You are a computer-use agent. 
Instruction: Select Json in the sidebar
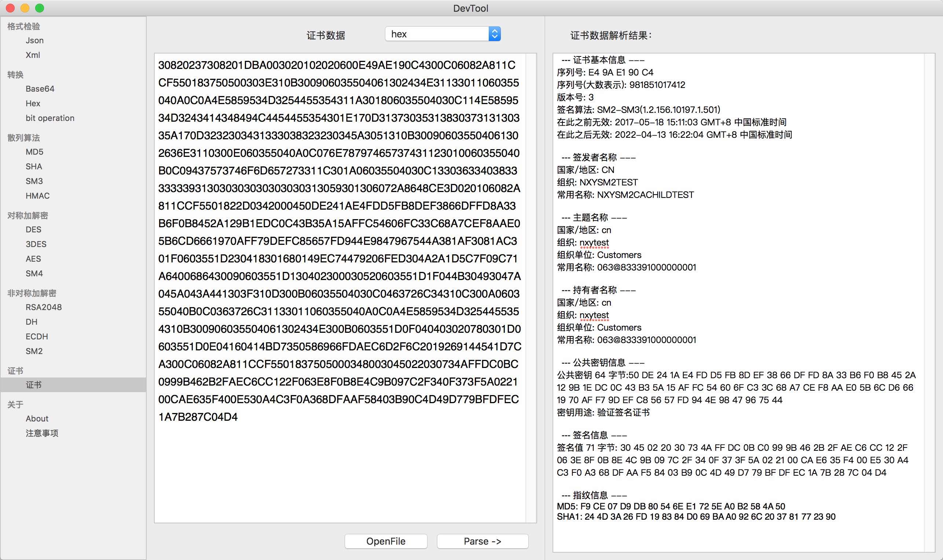(34, 40)
